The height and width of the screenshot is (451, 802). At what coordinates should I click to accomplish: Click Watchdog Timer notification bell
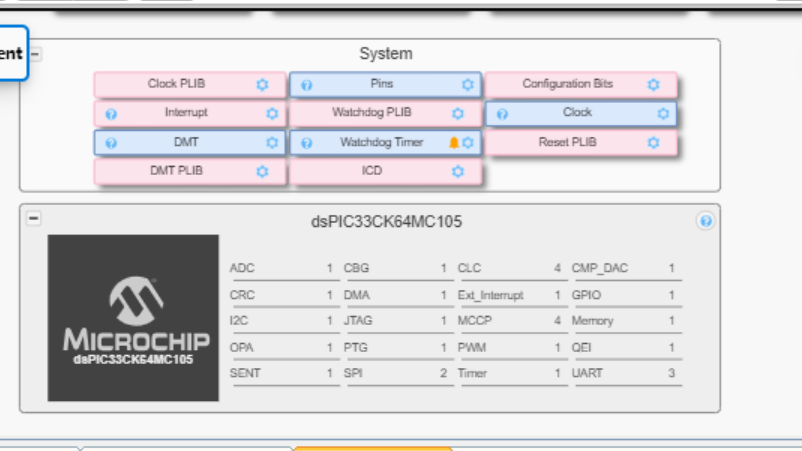coord(454,143)
